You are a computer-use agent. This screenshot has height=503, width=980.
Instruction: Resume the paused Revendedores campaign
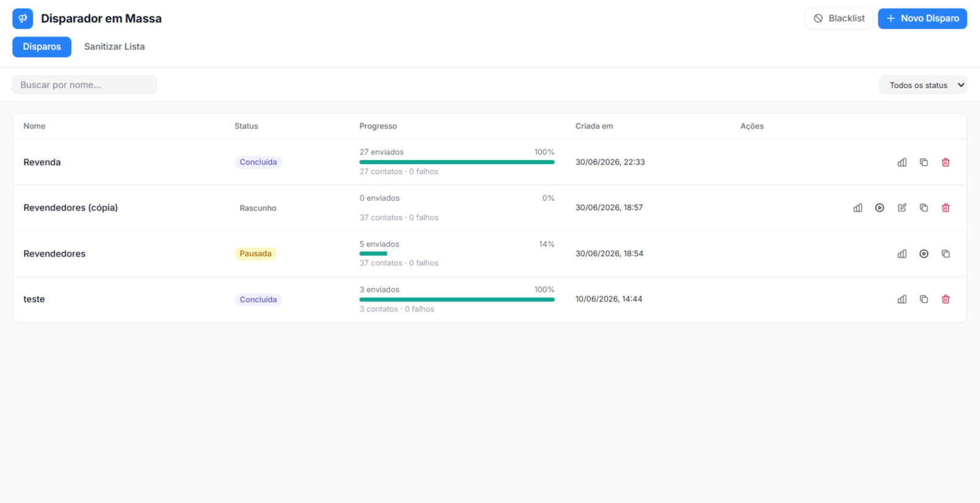point(924,254)
